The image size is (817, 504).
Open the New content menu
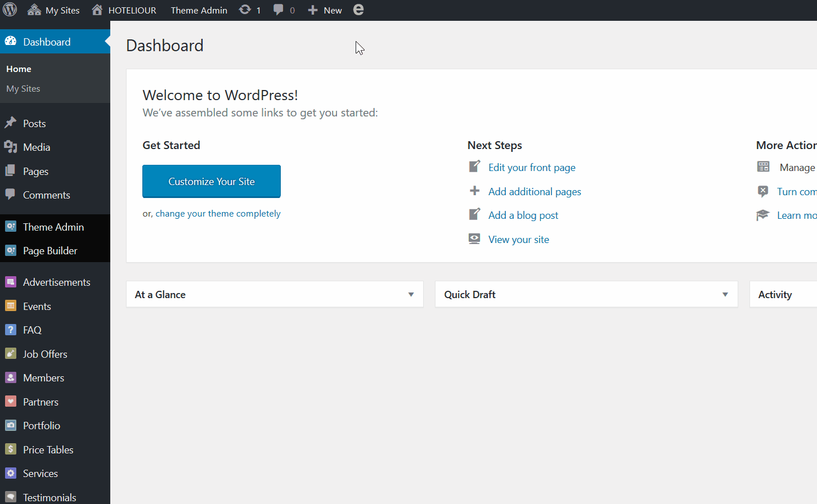click(x=325, y=10)
